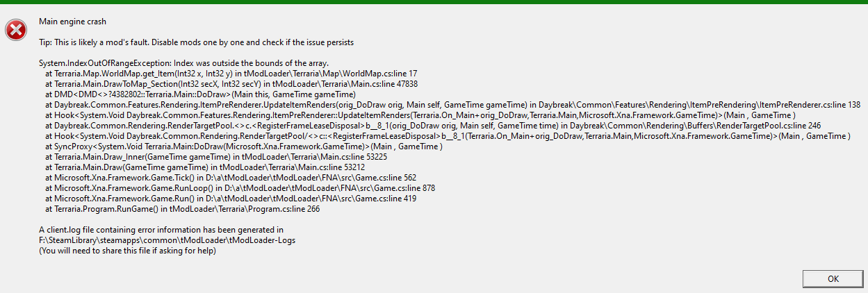The width and height of the screenshot is (868, 293).
Task: Click the red error X icon
Action: pyautogui.click(x=14, y=29)
